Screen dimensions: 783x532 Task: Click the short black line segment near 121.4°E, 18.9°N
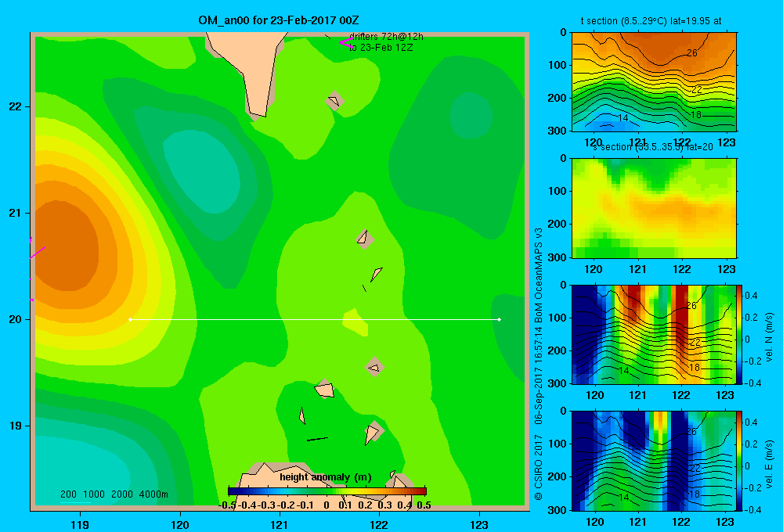pyautogui.click(x=317, y=439)
